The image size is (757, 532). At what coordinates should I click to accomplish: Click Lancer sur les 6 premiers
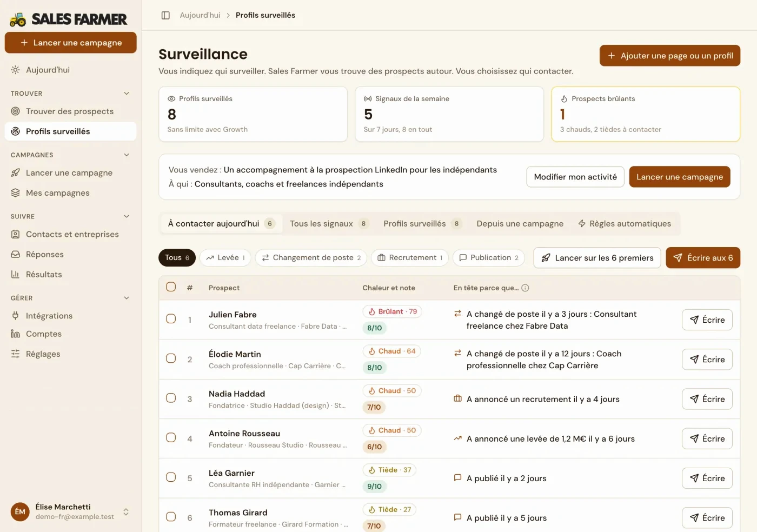click(597, 258)
